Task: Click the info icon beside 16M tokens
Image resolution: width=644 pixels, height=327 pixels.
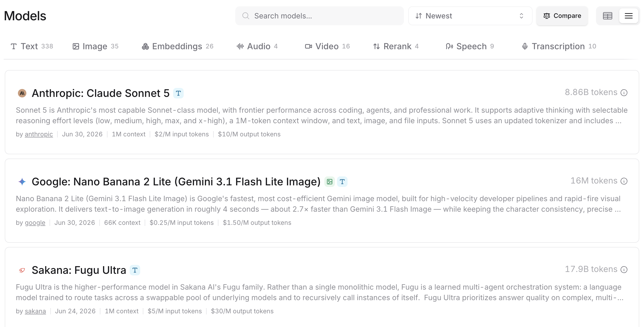Action: [624, 181]
